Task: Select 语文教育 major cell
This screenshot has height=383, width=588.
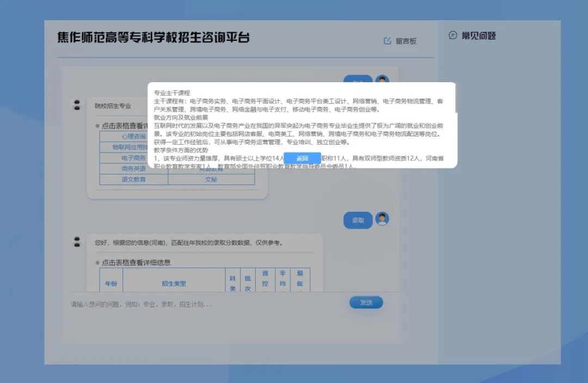Action: tap(133, 179)
